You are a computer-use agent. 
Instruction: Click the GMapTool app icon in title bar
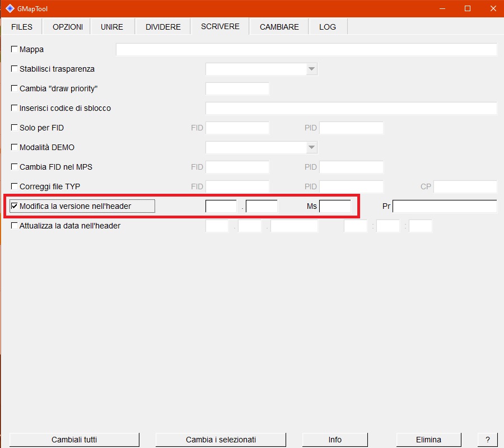coord(10,8)
